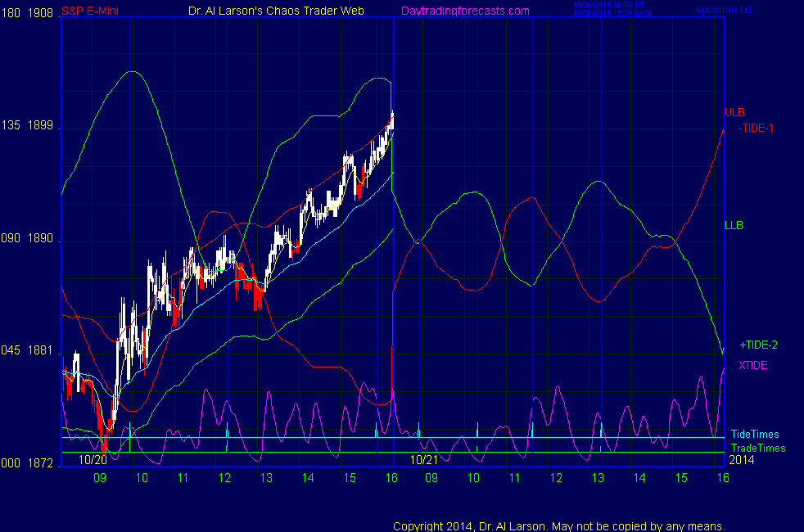Click the 'S&P E-Mini' chart title
The width and height of the screenshot is (804, 532).
coord(90,11)
